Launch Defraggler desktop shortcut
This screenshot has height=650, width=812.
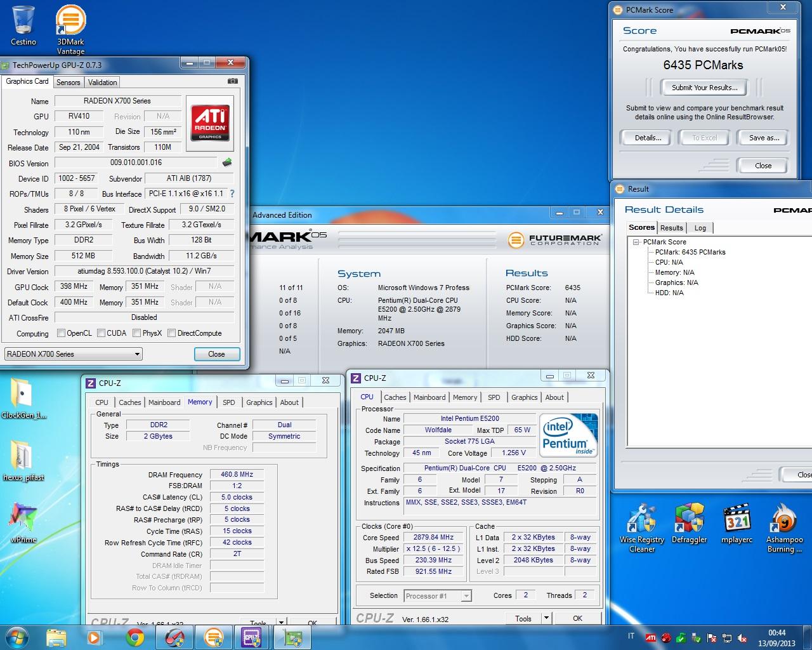coord(690,524)
